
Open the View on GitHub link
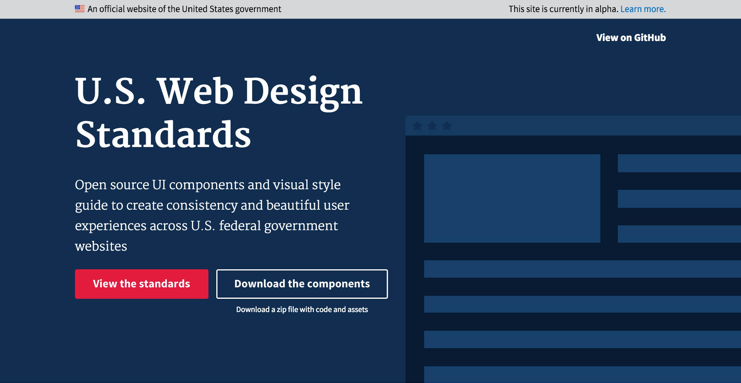coord(631,38)
